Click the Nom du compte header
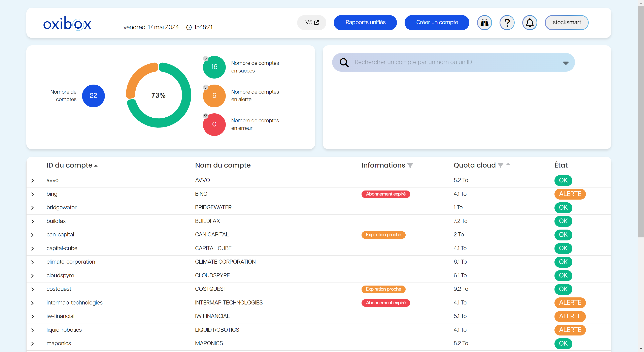Screen dimensions: 644x352 point(223,165)
